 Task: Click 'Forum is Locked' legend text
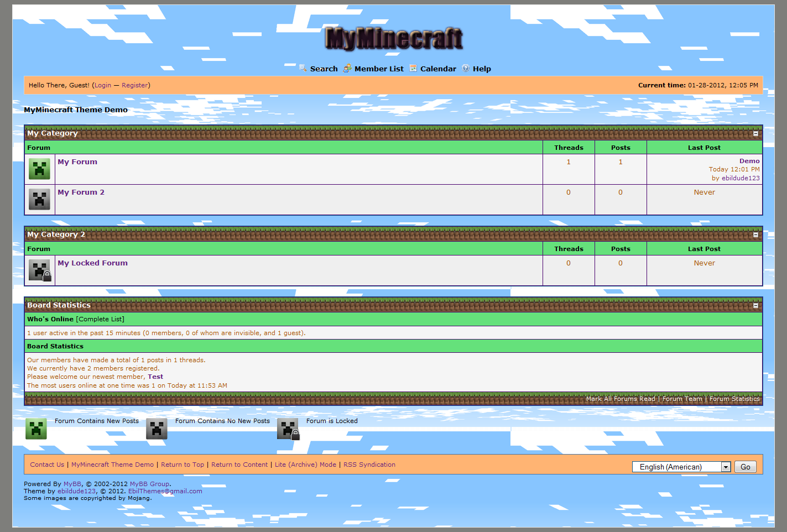[332, 421]
